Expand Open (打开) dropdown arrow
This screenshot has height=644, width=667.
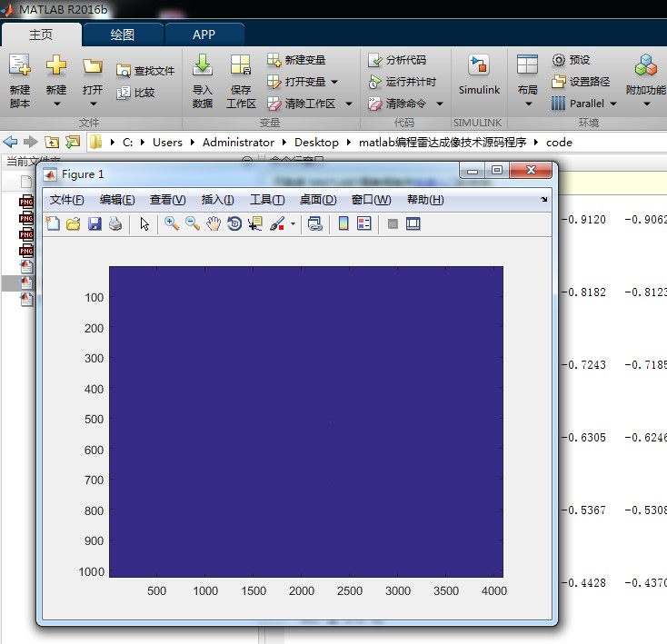coord(94,104)
